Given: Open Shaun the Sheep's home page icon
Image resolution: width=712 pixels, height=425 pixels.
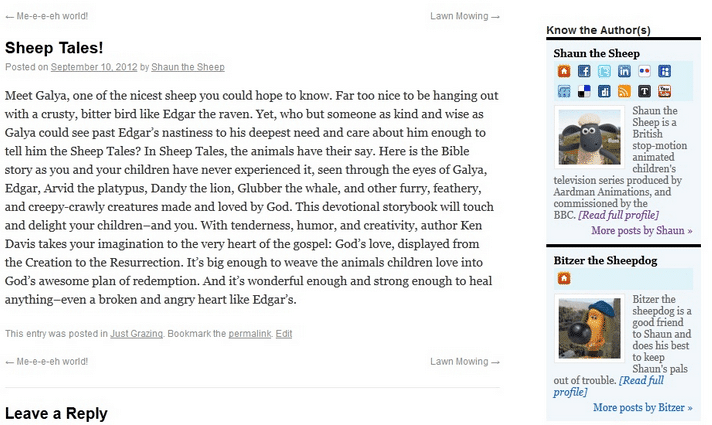Looking at the screenshot, I should [x=564, y=72].
